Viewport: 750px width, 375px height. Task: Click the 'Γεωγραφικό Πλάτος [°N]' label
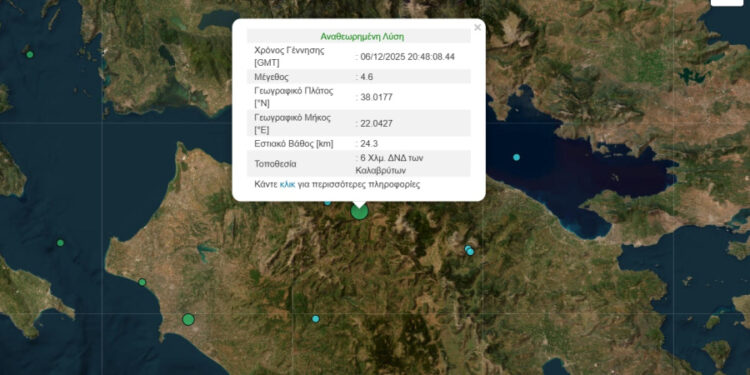coord(294,97)
